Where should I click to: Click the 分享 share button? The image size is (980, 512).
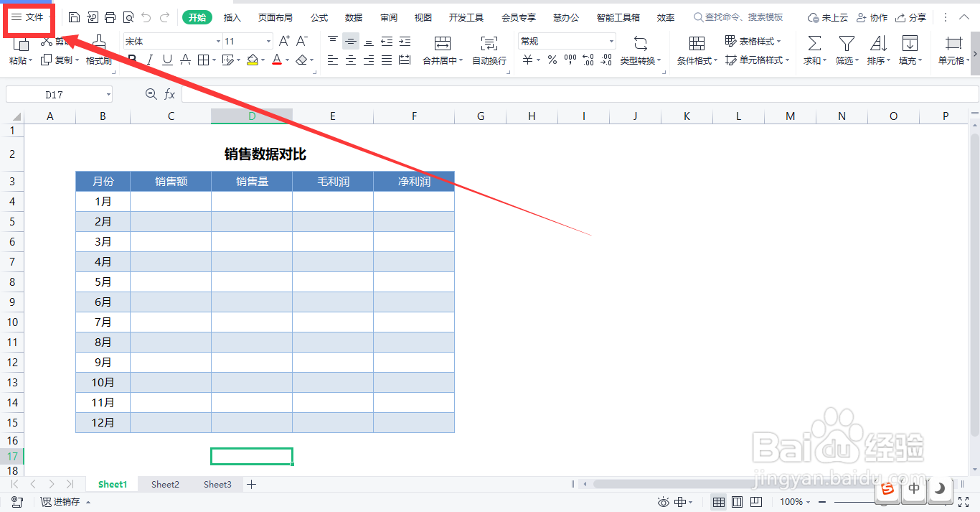coord(910,17)
